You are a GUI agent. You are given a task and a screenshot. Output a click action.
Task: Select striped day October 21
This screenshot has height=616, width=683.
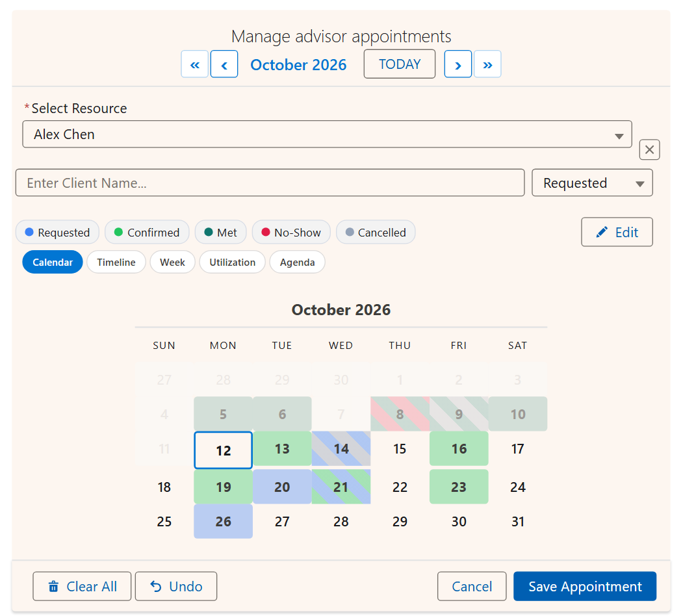(341, 487)
